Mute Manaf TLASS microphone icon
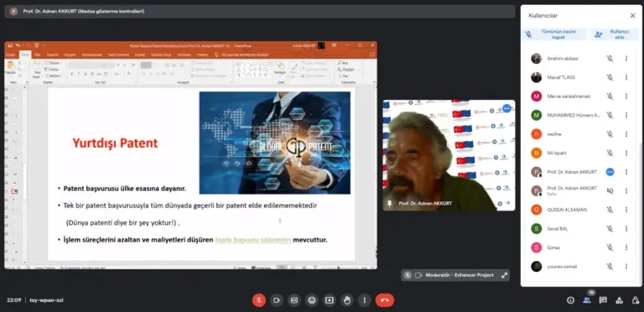 pos(610,77)
